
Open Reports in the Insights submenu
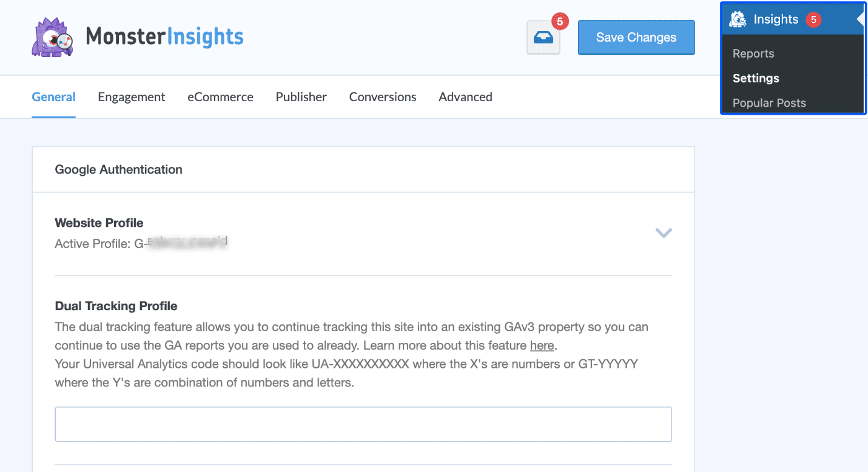(753, 53)
